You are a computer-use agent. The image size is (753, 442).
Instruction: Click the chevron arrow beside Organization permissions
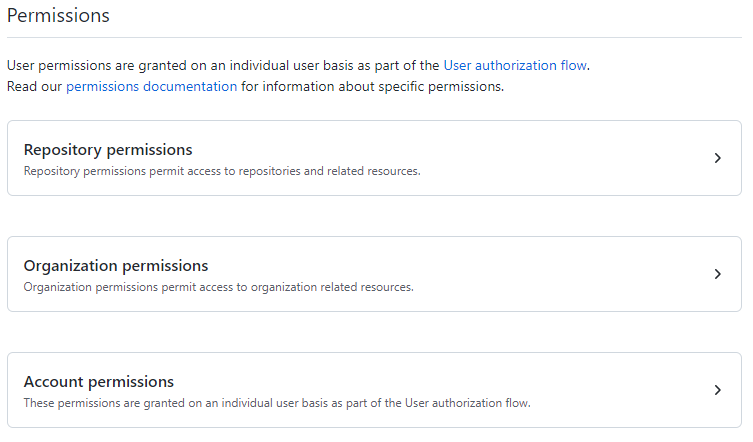point(717,274)
